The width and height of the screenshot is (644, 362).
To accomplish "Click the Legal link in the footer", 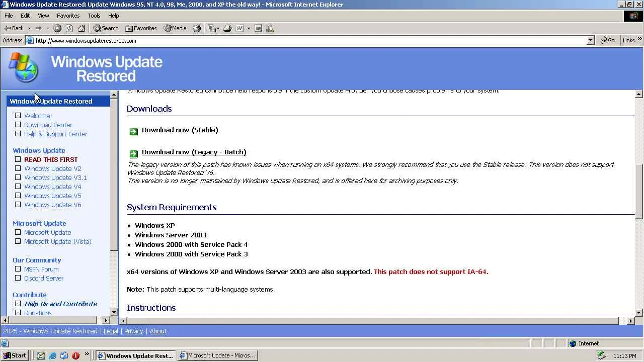I will point(111,331).
